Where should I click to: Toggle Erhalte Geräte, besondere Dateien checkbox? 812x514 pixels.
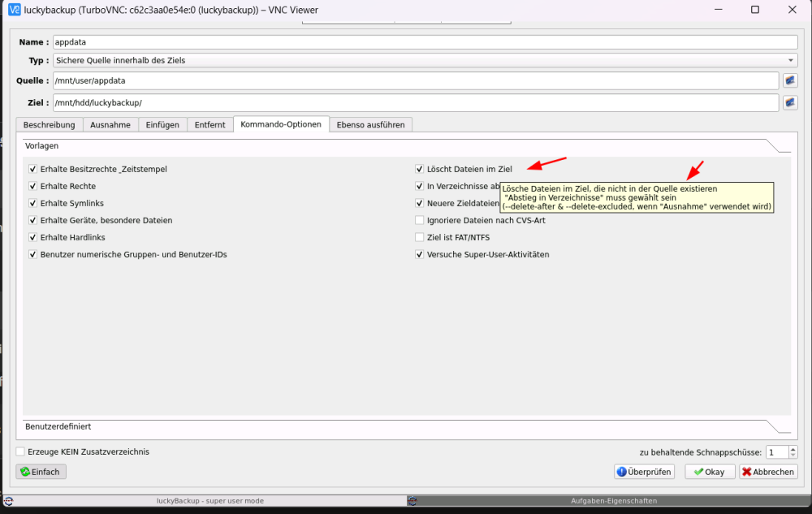[x=32, y=220]
